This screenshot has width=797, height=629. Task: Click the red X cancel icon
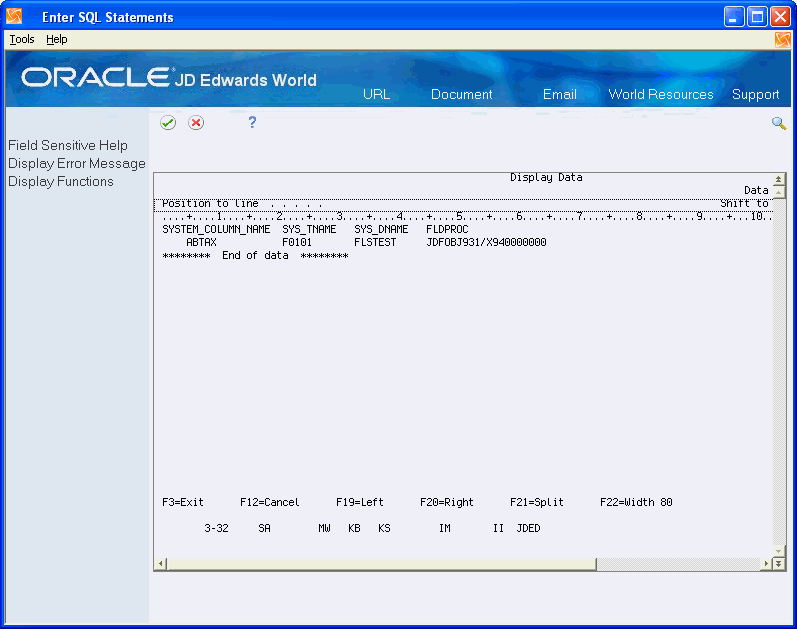tap(196, 123)
